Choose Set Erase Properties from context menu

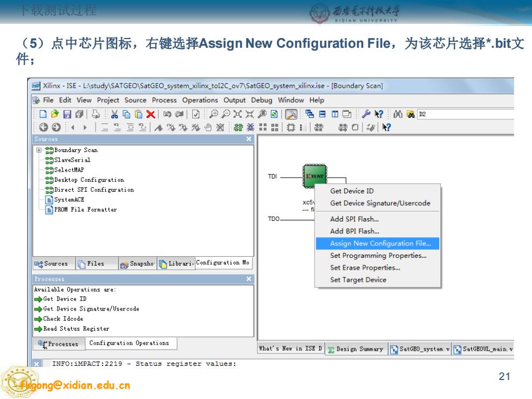tap(377, 268)
